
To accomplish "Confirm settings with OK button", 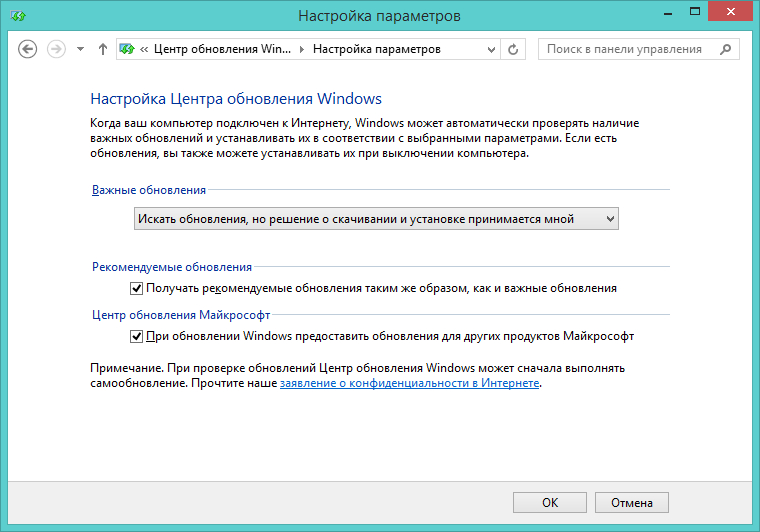I will 550,502.
